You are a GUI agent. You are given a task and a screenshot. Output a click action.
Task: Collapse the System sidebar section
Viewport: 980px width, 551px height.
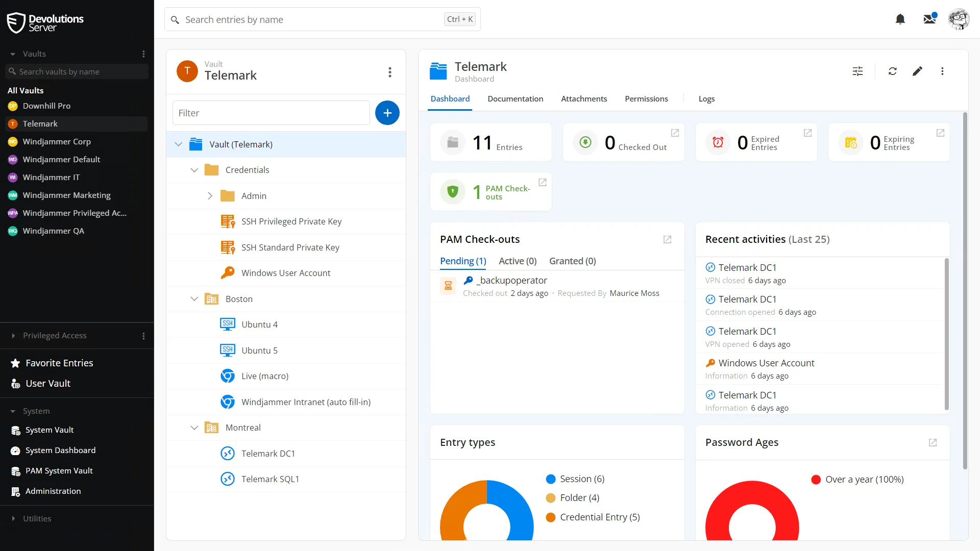point(13,411)
